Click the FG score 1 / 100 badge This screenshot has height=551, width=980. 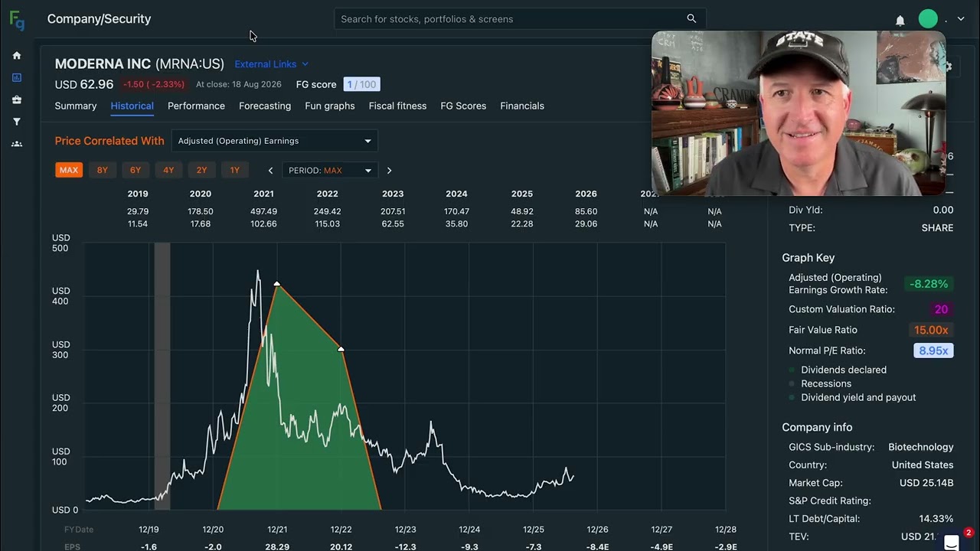pyautogui.click(x=361, y=84)
